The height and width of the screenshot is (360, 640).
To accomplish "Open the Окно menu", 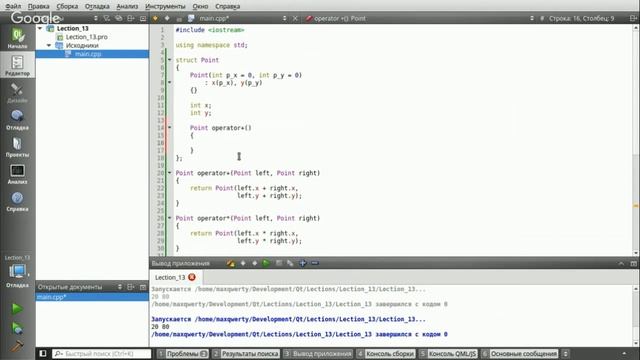I will tap(200, 6).
